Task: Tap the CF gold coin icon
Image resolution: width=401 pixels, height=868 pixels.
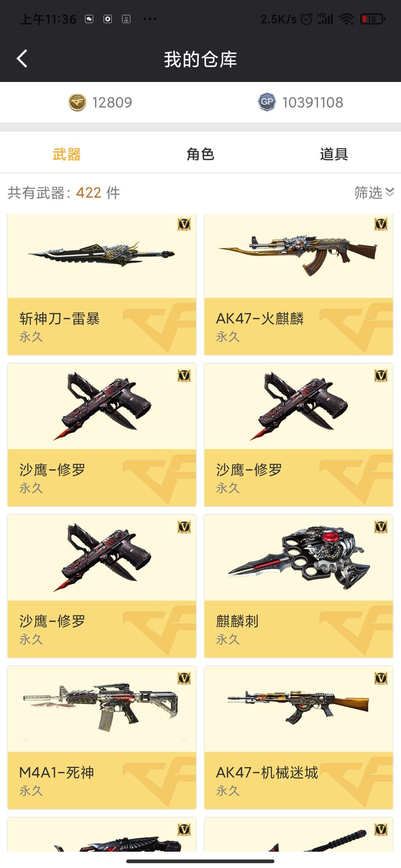Action: click(77, 102)
